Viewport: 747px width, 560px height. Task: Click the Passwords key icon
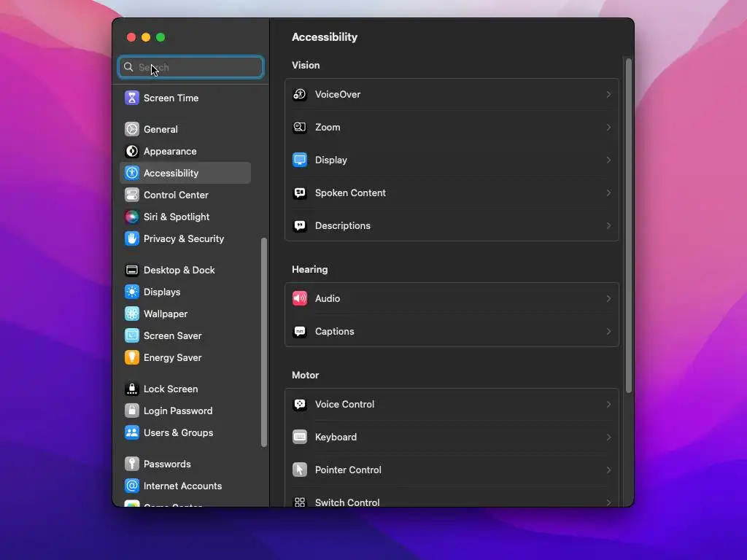132,464
